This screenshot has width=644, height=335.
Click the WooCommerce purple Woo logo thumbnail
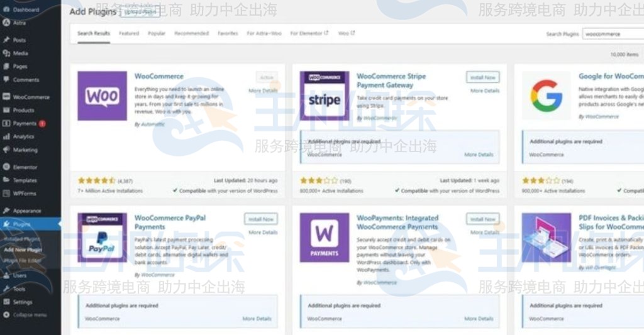(x=103, y=96)
